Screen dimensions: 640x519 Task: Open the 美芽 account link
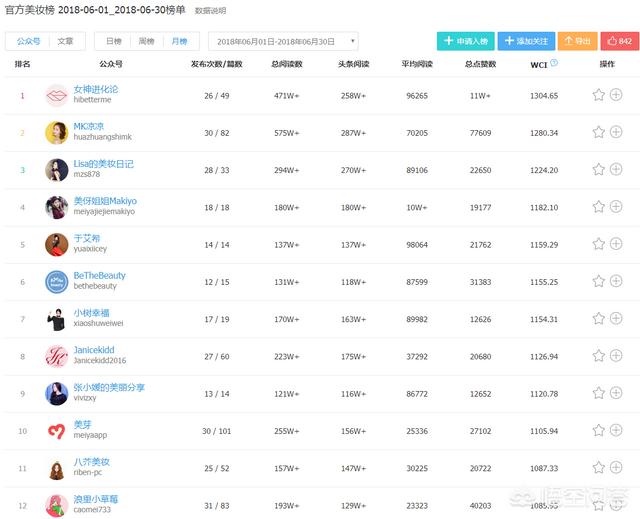82,425
